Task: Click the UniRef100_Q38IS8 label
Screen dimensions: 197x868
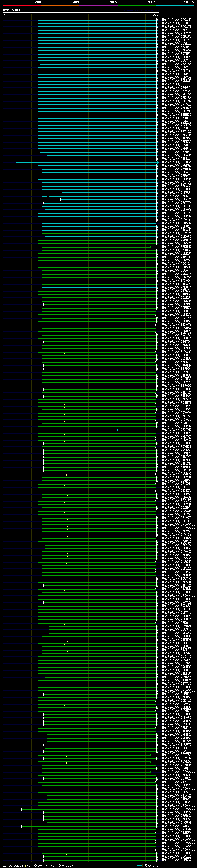Action: pos(177,64)
